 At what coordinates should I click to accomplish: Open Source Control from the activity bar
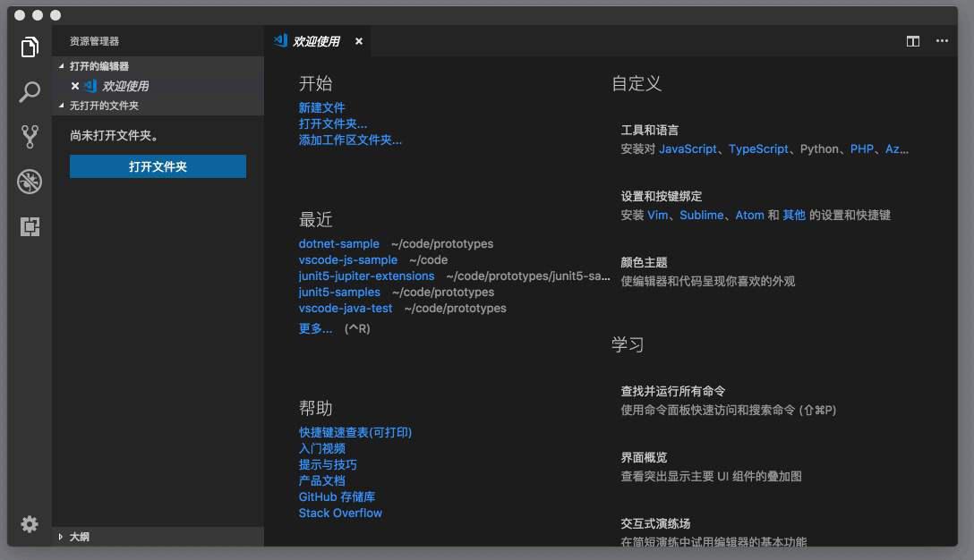tap(30, 136)
